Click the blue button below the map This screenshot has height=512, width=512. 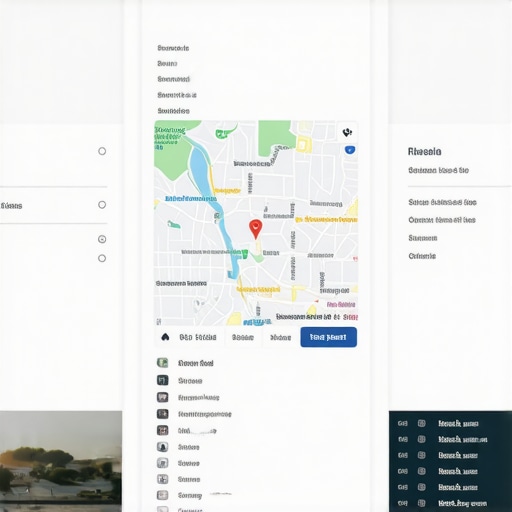pos(329,337)
